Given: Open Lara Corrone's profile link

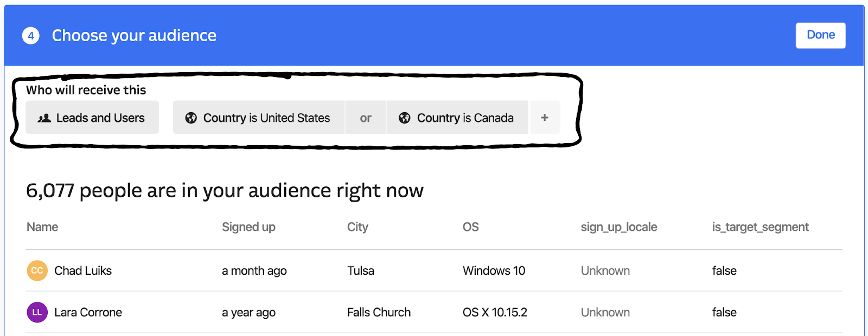Looking at the screenshot, I should point(88,312).
